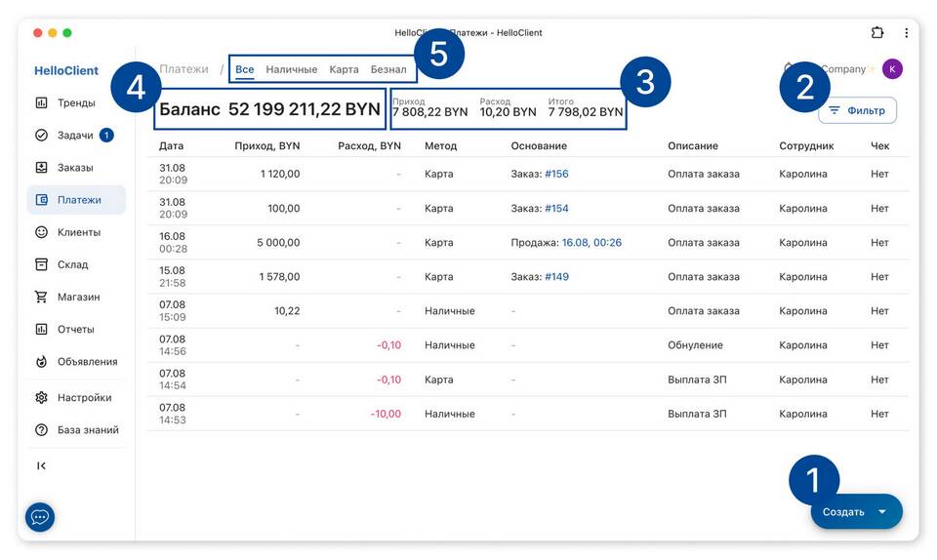Click the Задачи notification badge
Image resolution: width=937 pixels, height=560 pixels.
(x=106, y=136)
